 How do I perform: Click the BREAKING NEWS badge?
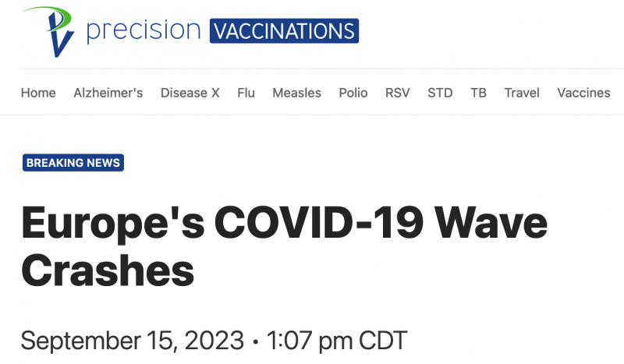point(73,163)
